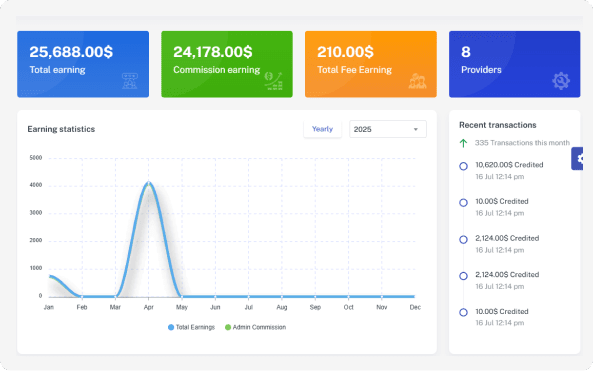Open the settings gear tab at right edge

[x=577, y=159]
